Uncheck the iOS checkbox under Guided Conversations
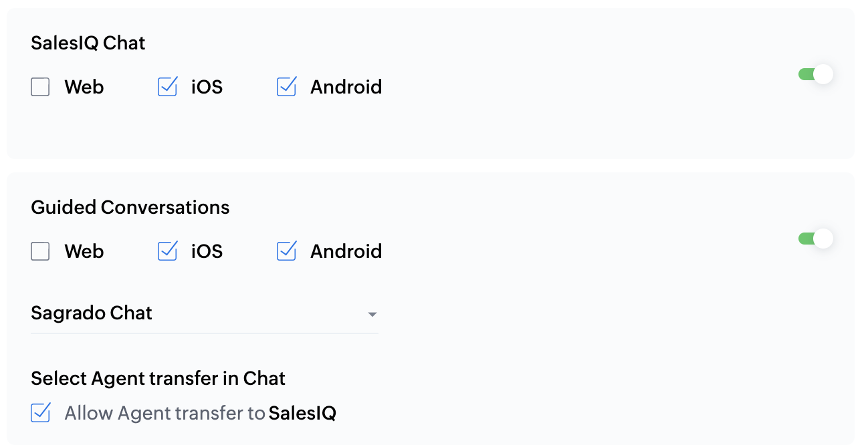 pyautogui.click(x=167, y=251)
